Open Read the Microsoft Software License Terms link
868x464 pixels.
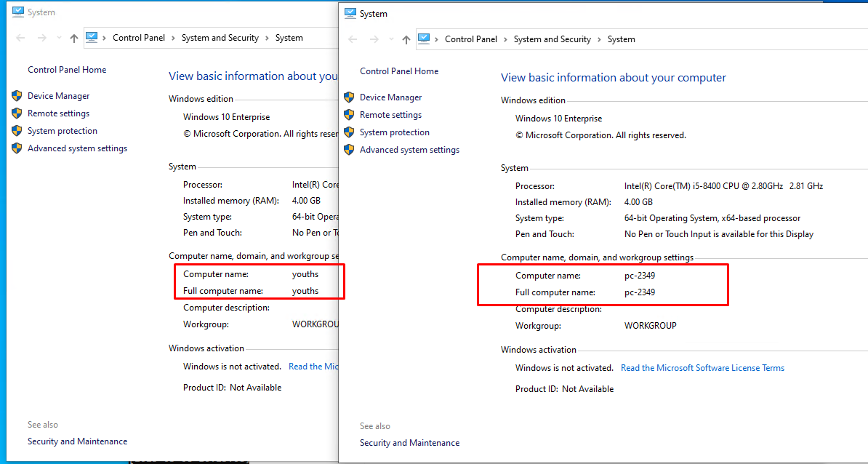click(x=702, y=368)
